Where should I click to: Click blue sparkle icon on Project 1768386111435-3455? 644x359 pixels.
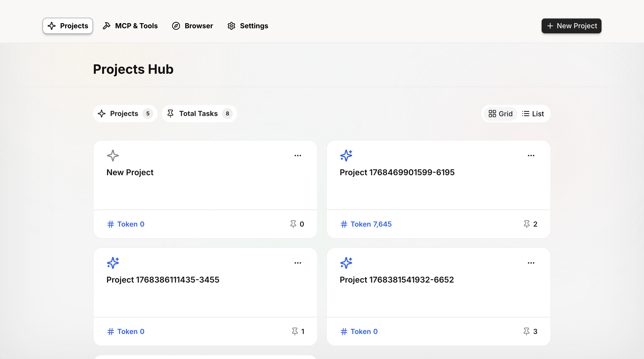tap(113, 263)
